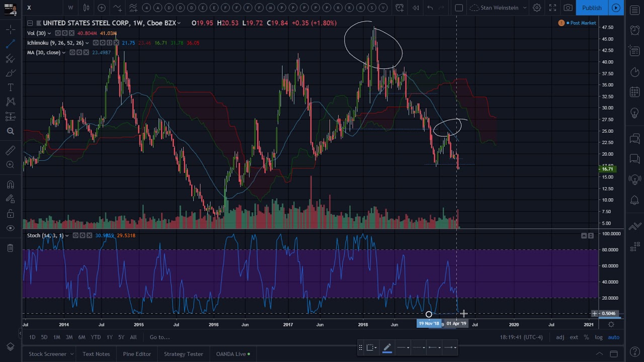The width and height of the screenshot is (644, 362).
Task: Select the crosshair cursor tool
Action: pos(10,30)
